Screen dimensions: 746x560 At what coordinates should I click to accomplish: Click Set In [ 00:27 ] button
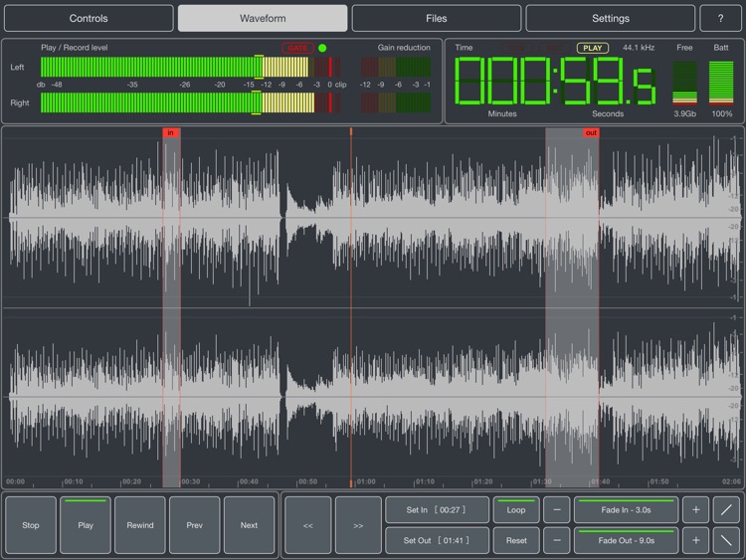[x=437, y=509]
